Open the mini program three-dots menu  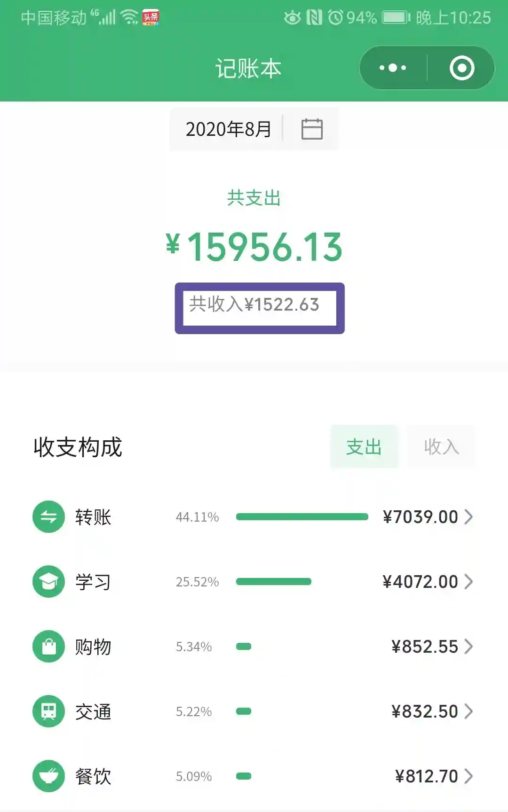(393, 68)
